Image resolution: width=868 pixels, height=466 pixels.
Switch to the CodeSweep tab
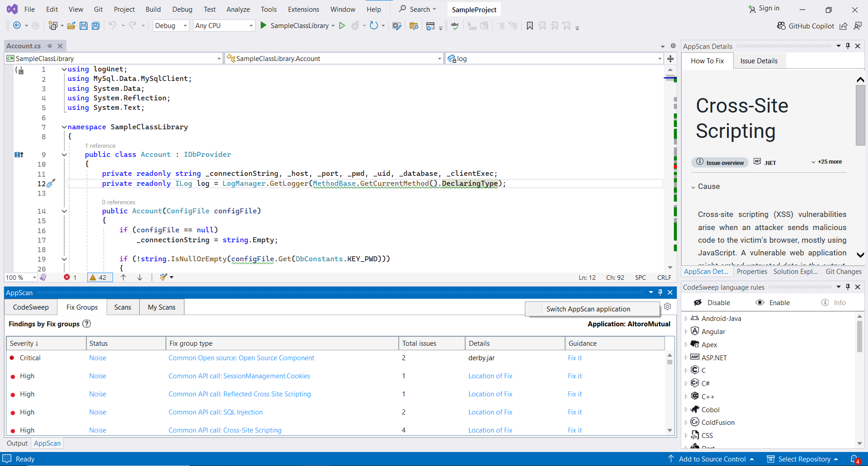(x=31, y=307)
